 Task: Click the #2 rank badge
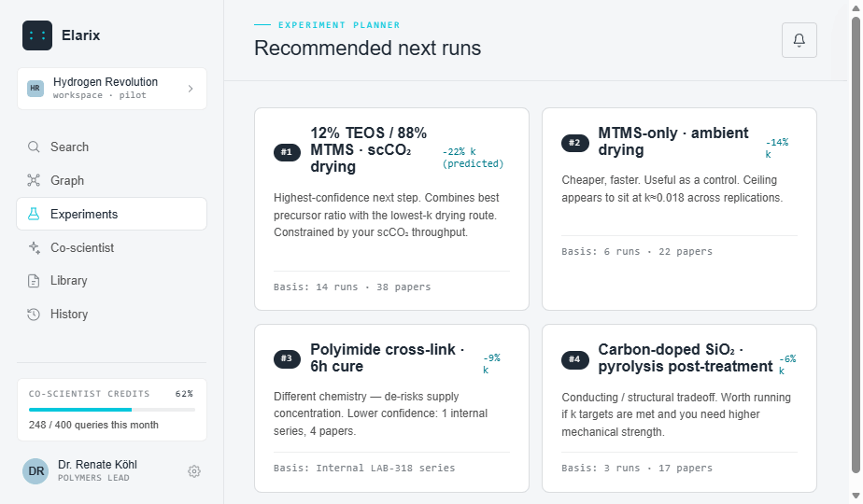574,143
